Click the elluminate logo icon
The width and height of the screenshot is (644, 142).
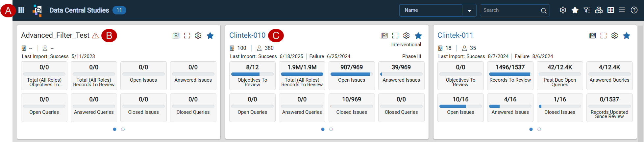point(37,10)
